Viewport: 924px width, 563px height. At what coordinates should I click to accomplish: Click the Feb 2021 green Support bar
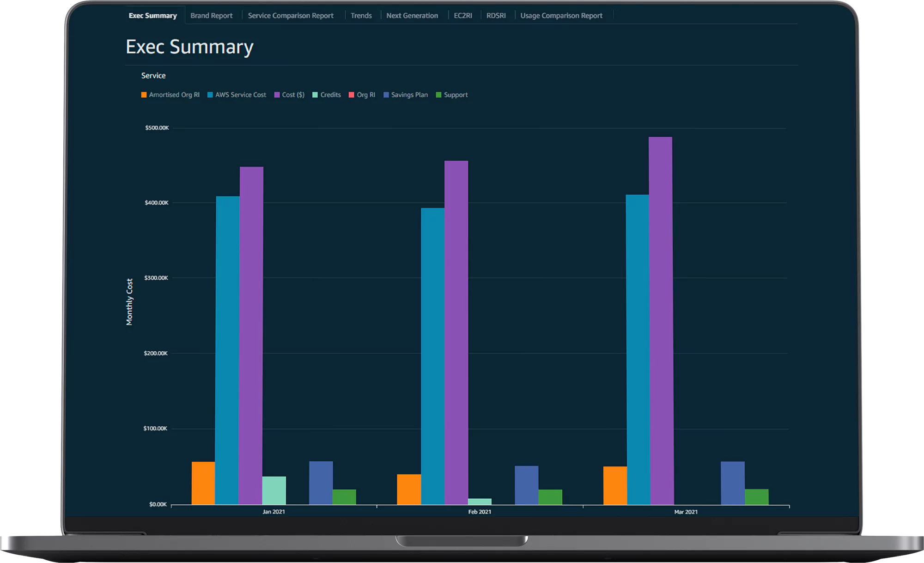click(550, 497)
